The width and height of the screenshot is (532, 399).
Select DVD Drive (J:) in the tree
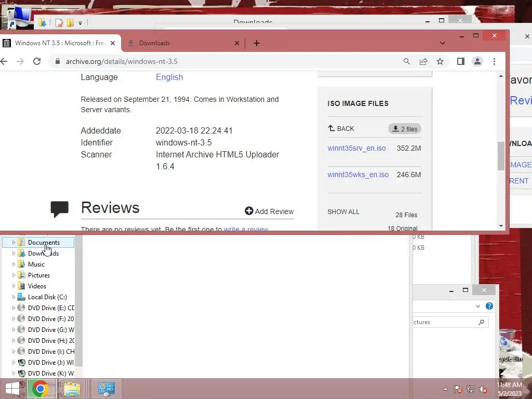(51, 362)
